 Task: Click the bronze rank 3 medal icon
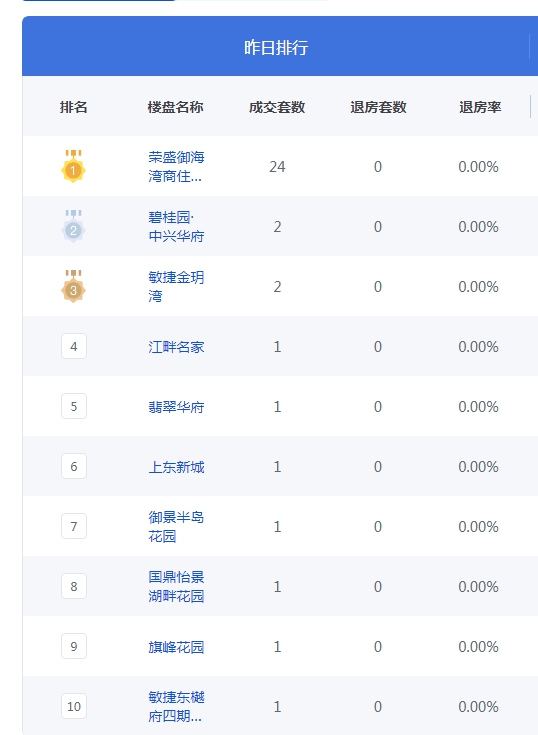coord(74,286)
